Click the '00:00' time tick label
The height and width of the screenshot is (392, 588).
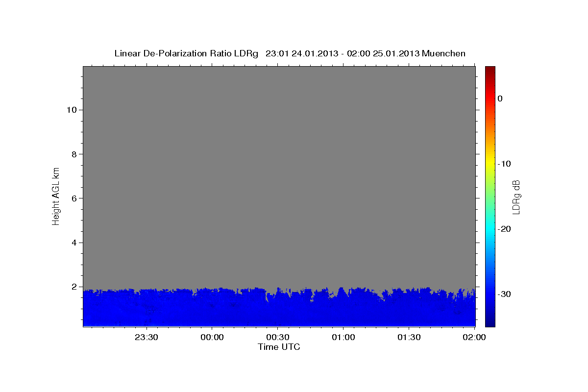click(212, 337)
